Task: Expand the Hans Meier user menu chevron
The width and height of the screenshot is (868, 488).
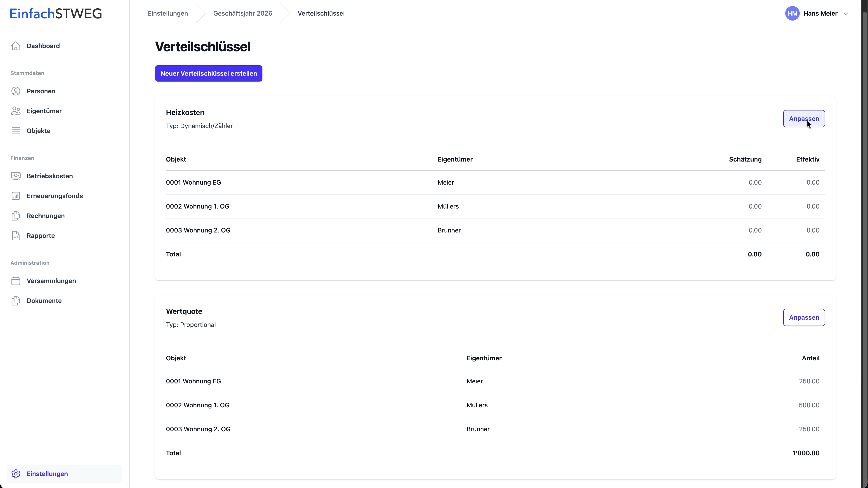Action: (x=845, y=14)
